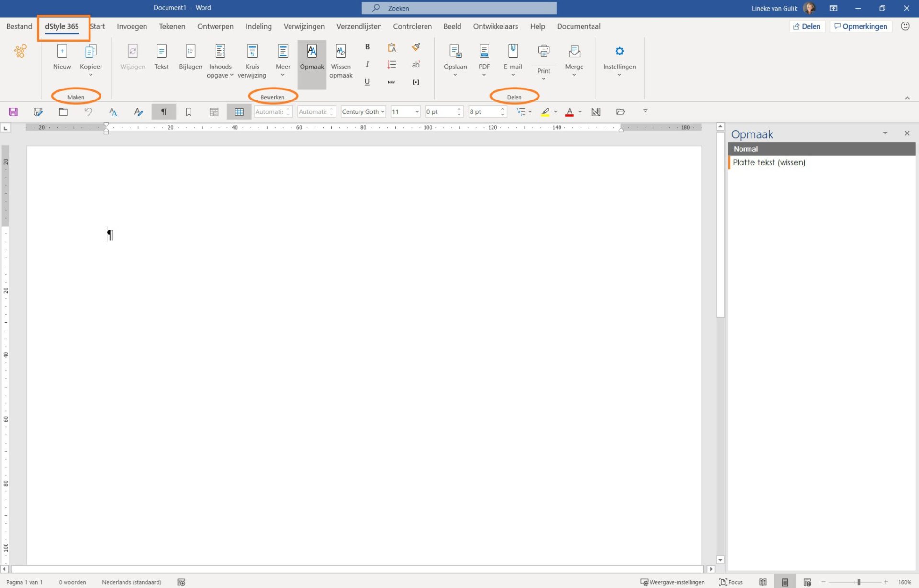This screenshot has height=588, width=919.
Task: Click the Focus mode button
Action: coord(731,582)
